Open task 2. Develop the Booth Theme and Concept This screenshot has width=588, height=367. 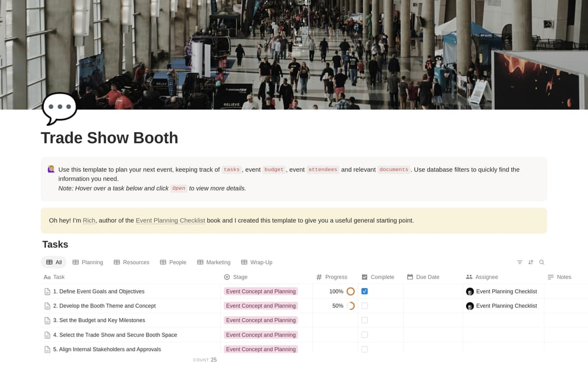[104, 306]
